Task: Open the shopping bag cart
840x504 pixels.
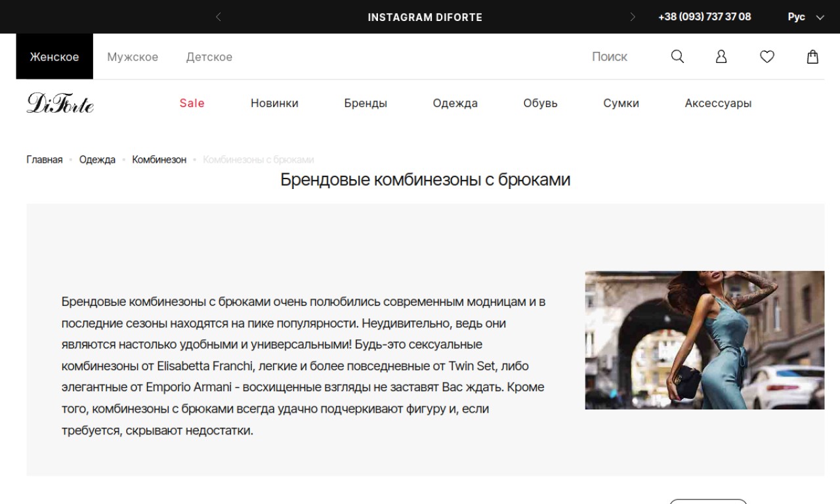Action: pyautogui.click(x=812, y=57)
